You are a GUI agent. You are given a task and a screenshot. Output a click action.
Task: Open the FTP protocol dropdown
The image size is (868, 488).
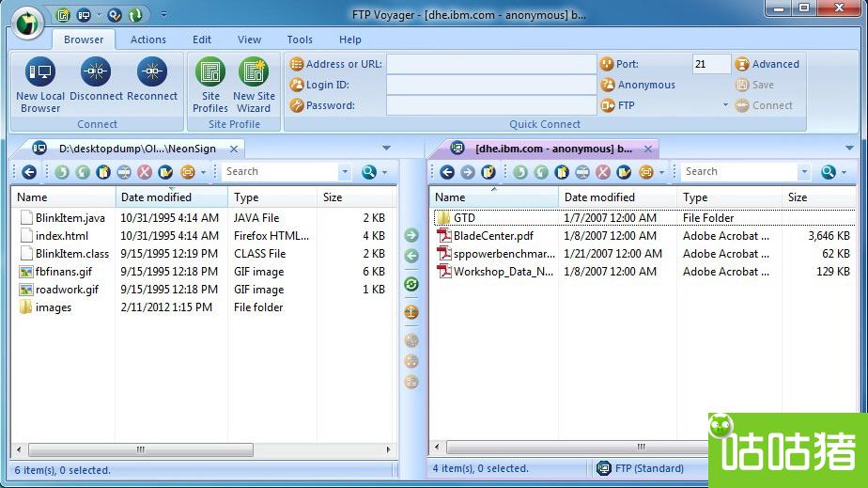coord(724,105)
